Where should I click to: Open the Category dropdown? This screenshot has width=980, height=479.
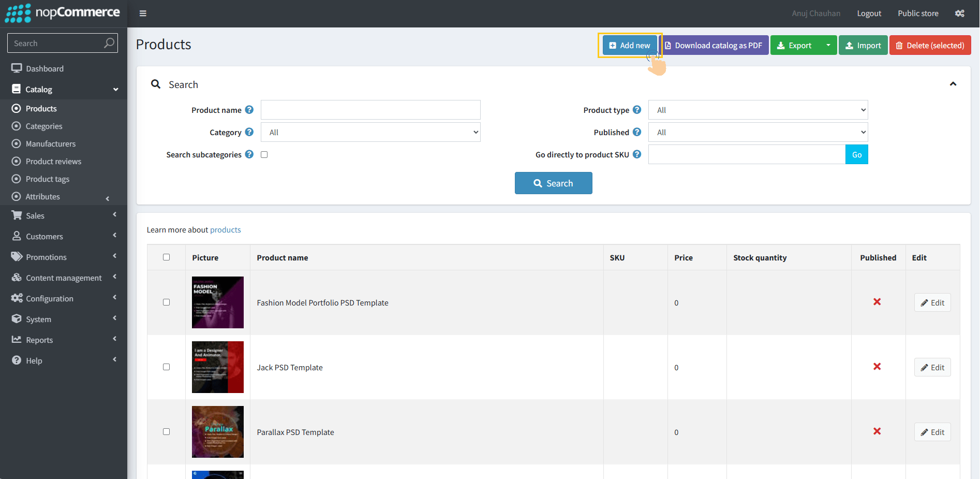coord(370,133)
